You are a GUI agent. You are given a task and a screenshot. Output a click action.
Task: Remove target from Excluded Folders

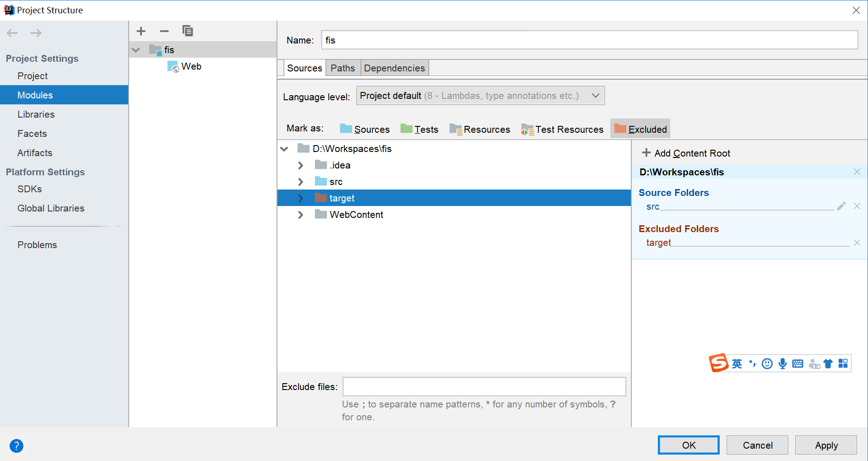point(857,243)
